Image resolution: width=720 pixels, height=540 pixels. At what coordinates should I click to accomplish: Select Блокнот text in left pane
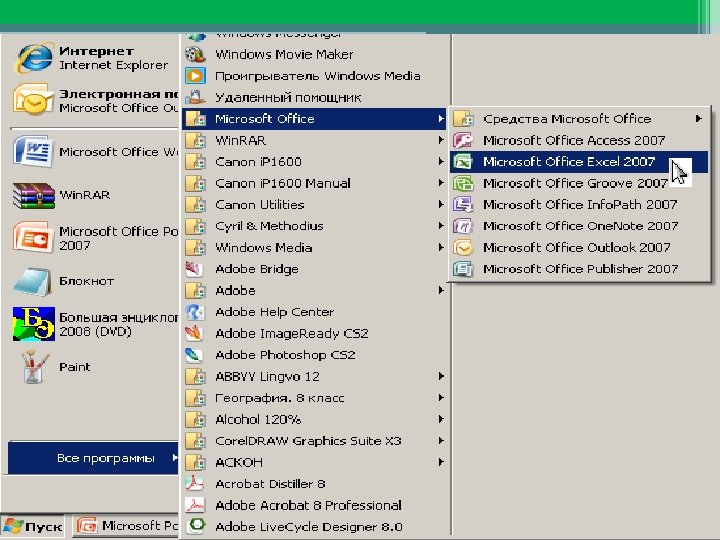[86, 281]
